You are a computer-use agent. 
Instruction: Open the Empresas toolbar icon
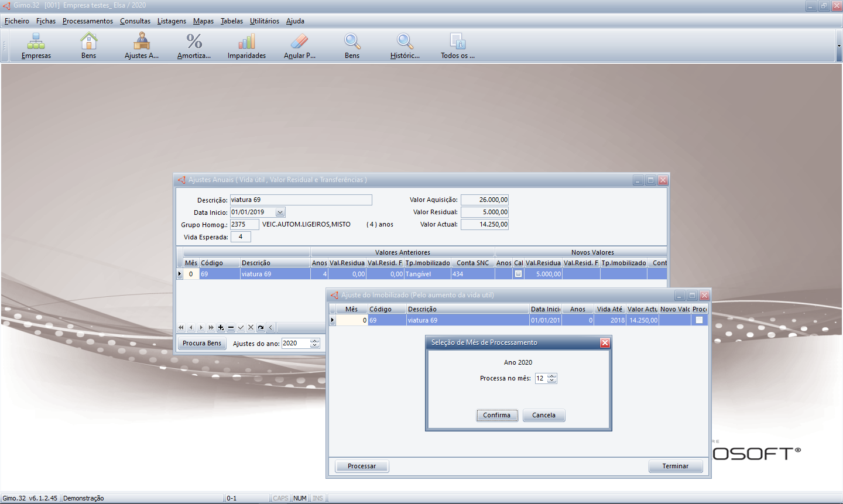[36, 46]
